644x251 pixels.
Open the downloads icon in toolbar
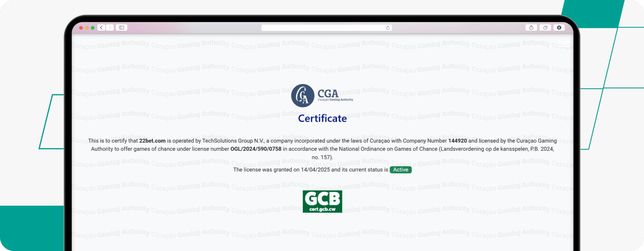point(559,28)
